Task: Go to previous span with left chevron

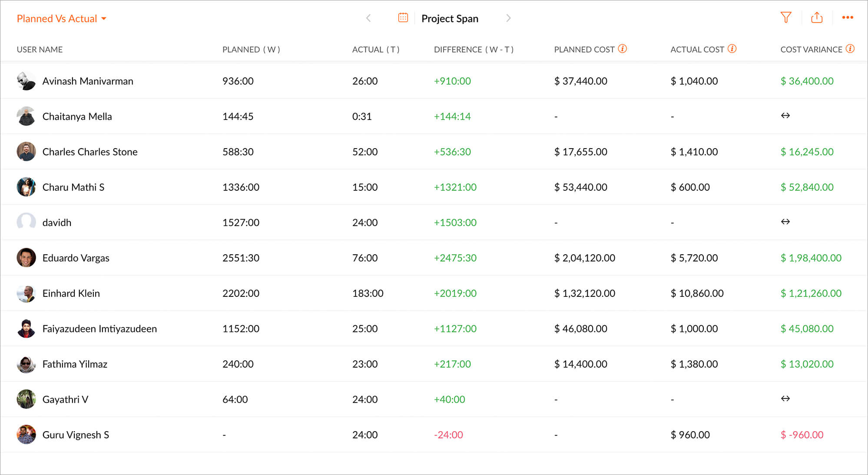Action: coord(368,18)
